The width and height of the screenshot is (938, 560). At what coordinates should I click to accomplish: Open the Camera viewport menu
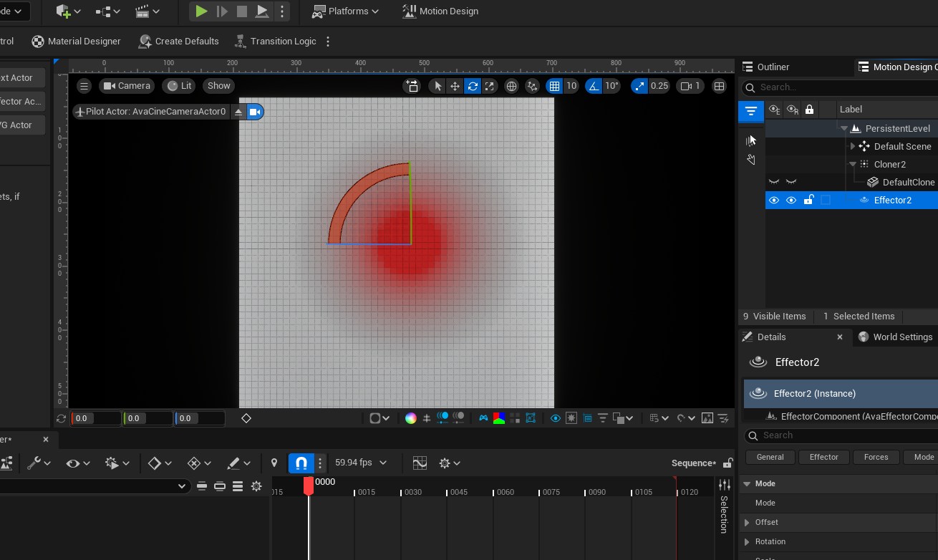click(x=126, y=86)
